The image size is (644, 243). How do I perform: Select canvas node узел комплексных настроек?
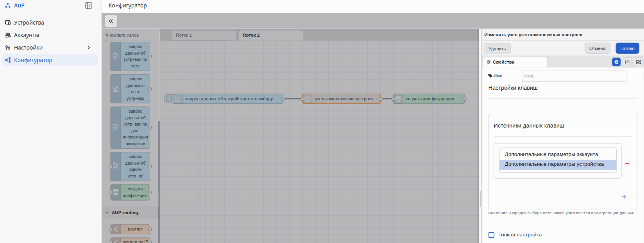point(342,99)
